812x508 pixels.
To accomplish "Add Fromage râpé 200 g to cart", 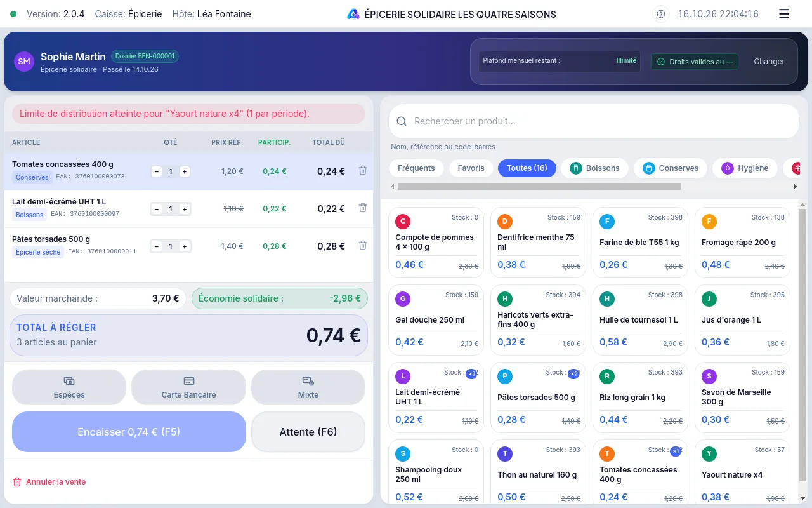I will click(742, 243).
